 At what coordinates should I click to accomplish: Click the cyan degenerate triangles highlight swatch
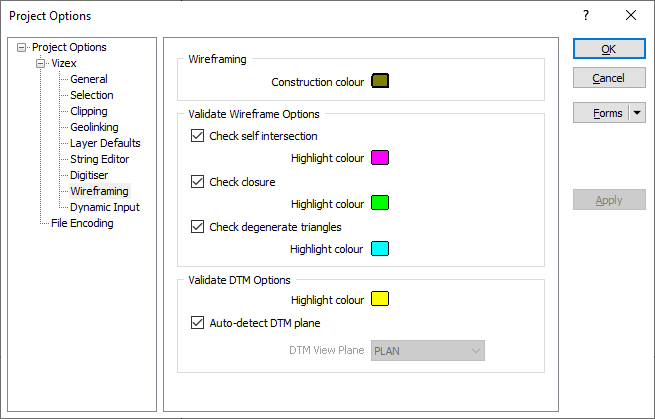tap(380, 249)
